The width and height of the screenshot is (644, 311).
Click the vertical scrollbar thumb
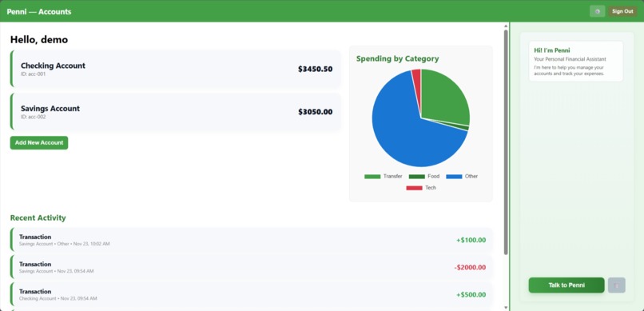(506, 142)
